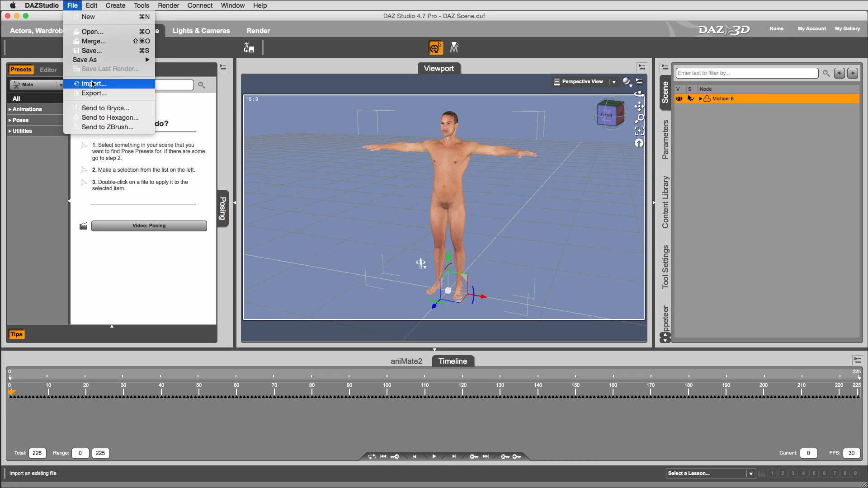
Task: Open the Content Library side tab
Action: 665,202
